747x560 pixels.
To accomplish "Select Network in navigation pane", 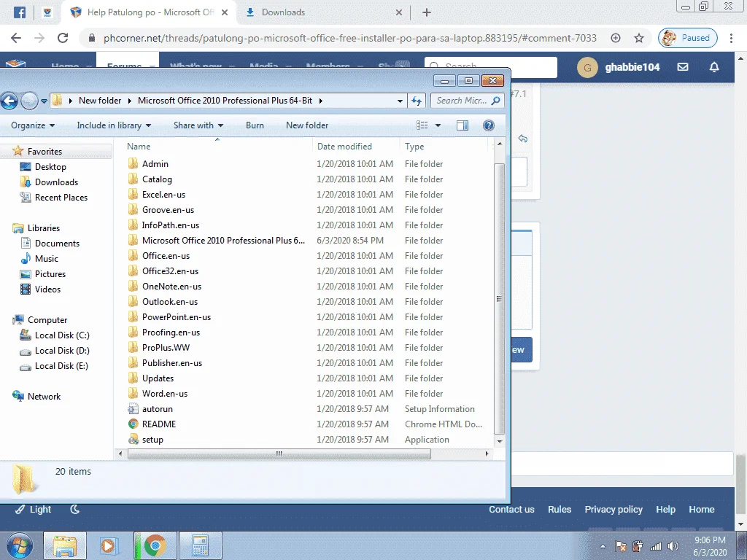I will point(43,396).
